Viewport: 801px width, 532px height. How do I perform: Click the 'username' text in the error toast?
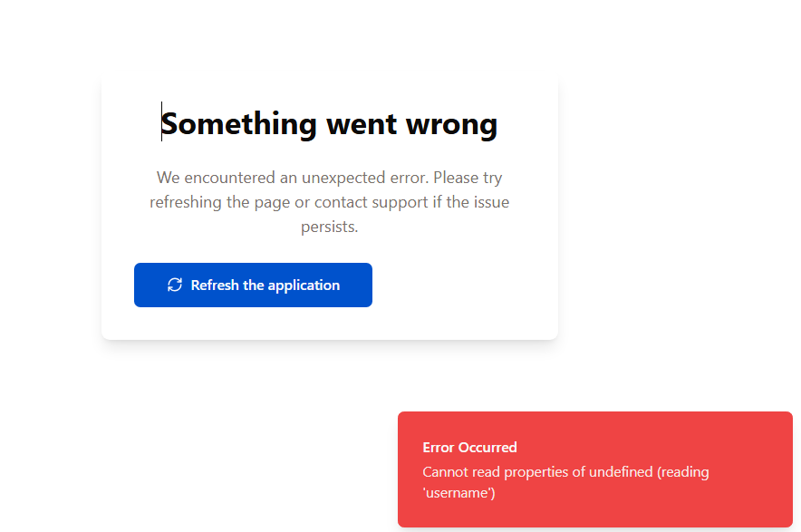pyautogui.click(x=458, y=494)
